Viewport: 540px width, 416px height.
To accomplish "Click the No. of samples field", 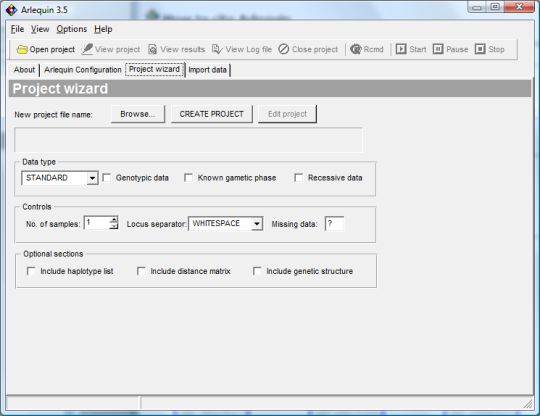I will 97,223.
